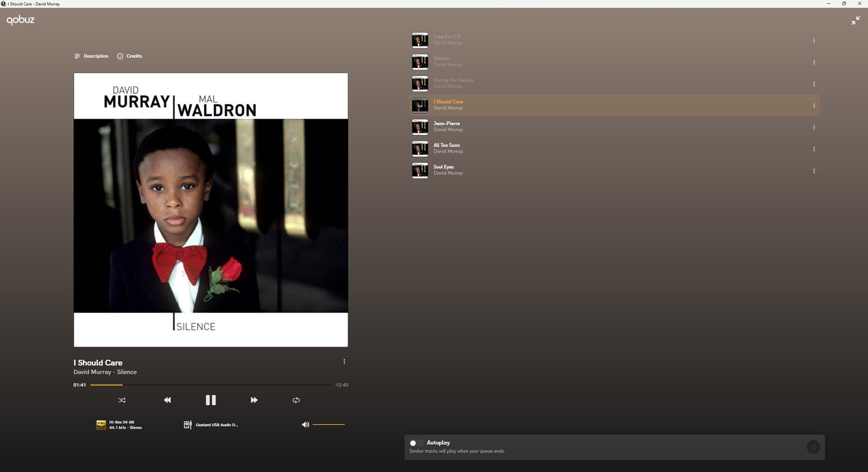Go back to previous track
The width and height of the screenshot is (868, 472).
167,400
